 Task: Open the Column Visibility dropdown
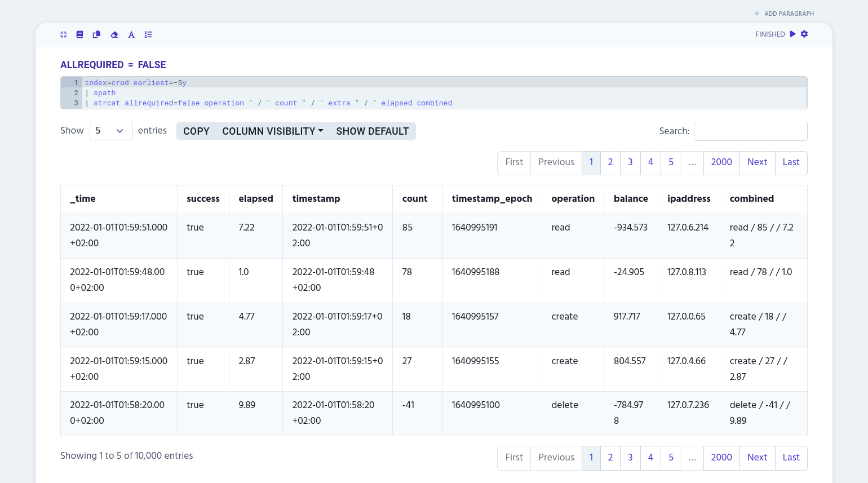pos(273,131)
